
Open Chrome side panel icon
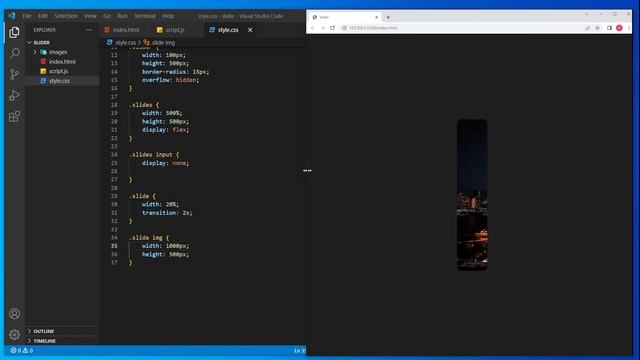pyautogui.click(x=609, y=28)
